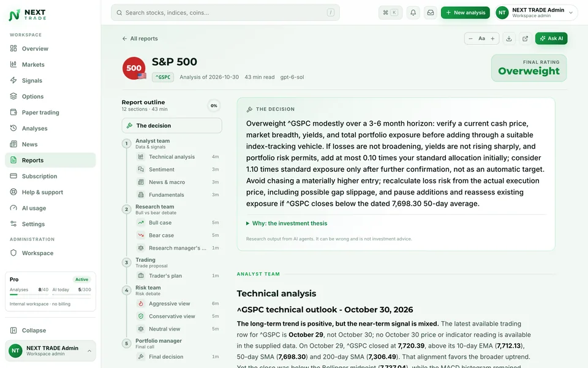Click the Markets chart icon
588x368 pixels.
13,64
